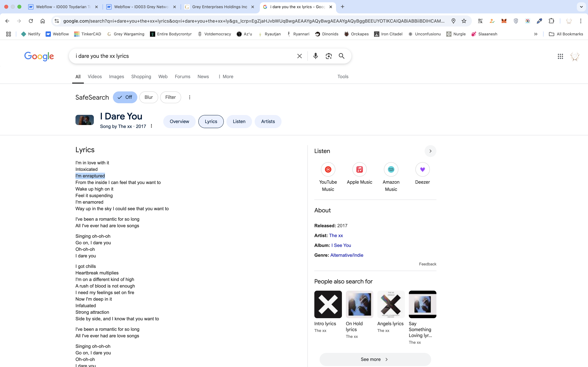This screenshot has height=367, width=588.
Task: Set SafeSearch to Filter
Action: (170, 97)
